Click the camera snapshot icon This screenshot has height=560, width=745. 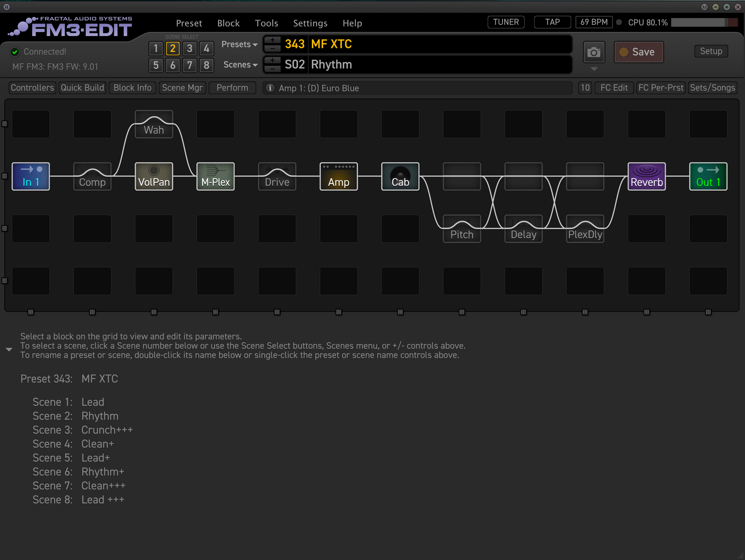[x=594, y=52]
